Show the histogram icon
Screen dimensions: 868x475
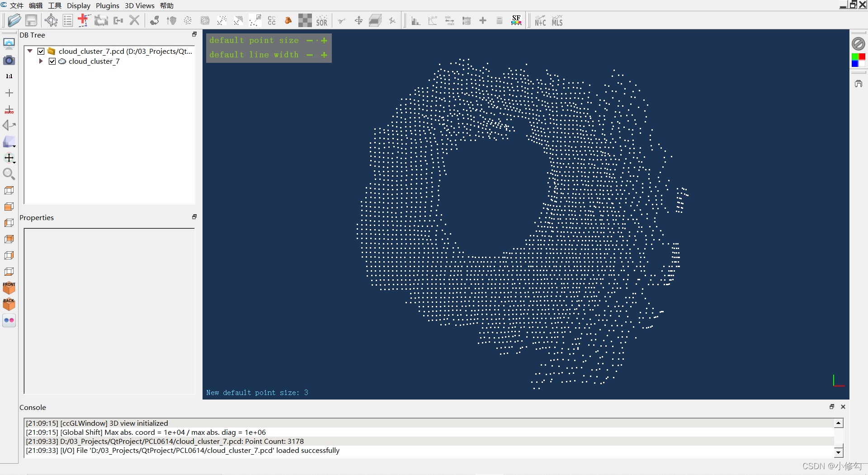tap(416, 21)
